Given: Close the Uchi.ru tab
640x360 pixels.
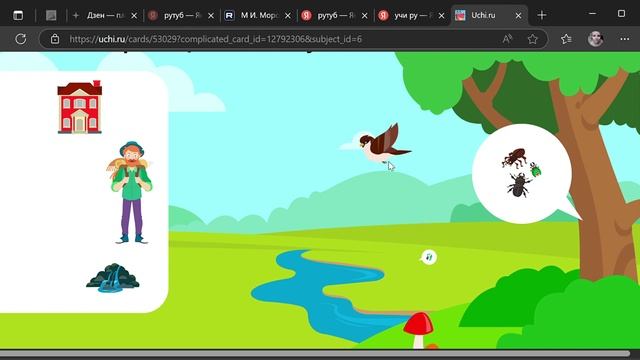Looking at the screenshot, I should [518, 16].
